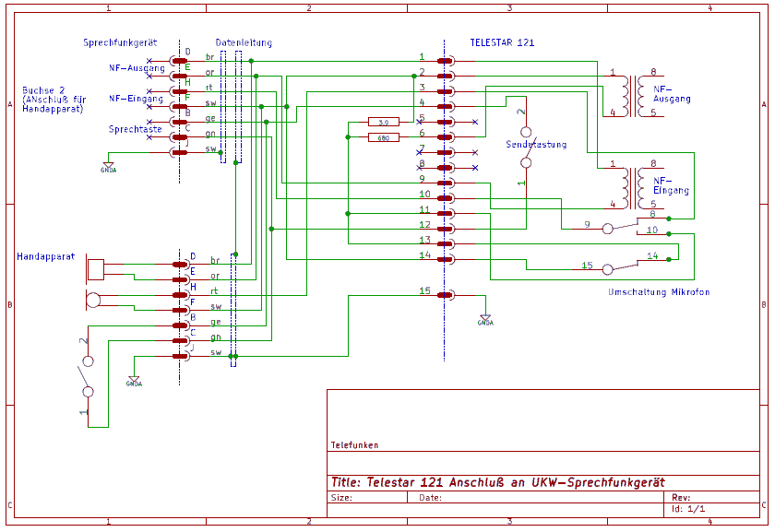Click the "rt" wire label at Sprechfunkgerät connector
775x532 pixels.
[209, 88]
